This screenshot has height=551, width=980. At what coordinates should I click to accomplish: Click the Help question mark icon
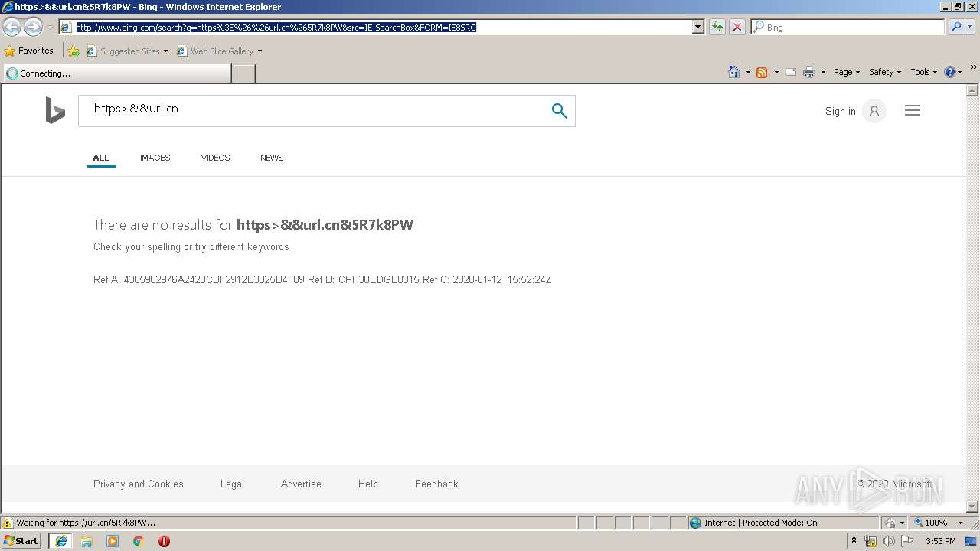click(x=950, y=72)
